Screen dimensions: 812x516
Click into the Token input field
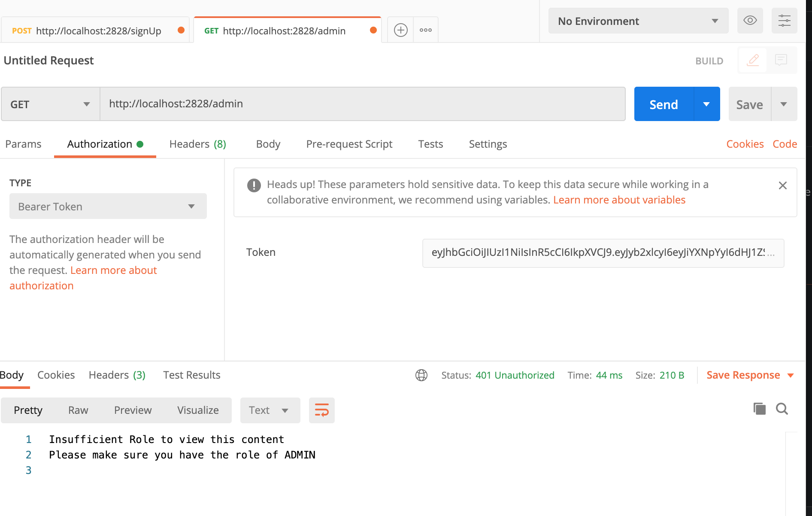click(x=603, y=253)
